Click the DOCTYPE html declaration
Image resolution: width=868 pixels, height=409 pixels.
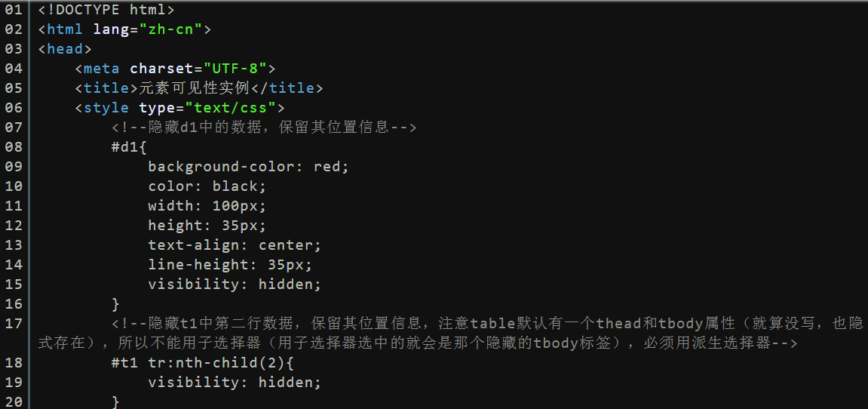[x=106, y=10]
